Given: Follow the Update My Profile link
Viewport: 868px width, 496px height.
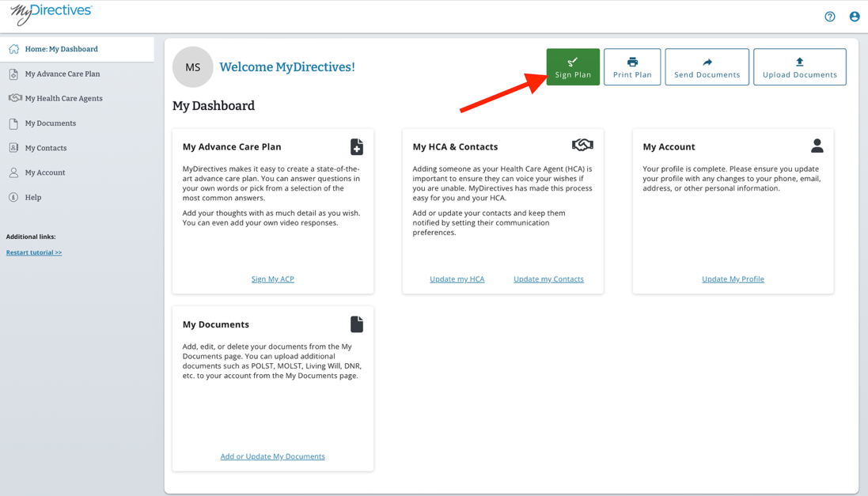Looking at the screenshot, I should click(733, 279).
